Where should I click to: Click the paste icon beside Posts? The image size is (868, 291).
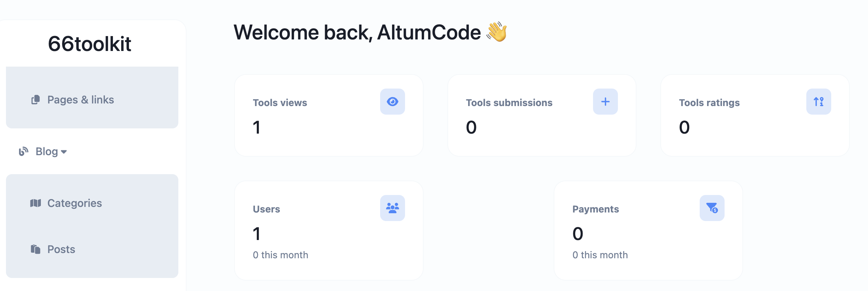click(35, 249)
